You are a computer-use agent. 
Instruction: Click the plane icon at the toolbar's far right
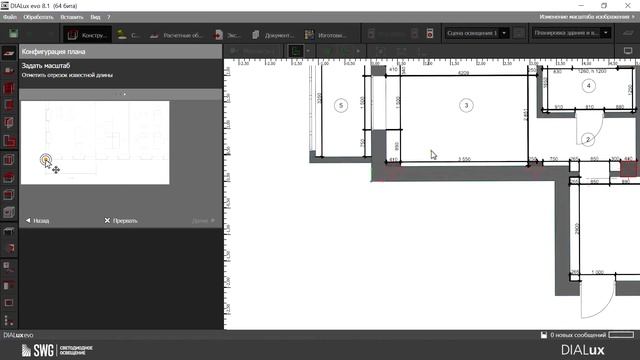pos(628,33)
